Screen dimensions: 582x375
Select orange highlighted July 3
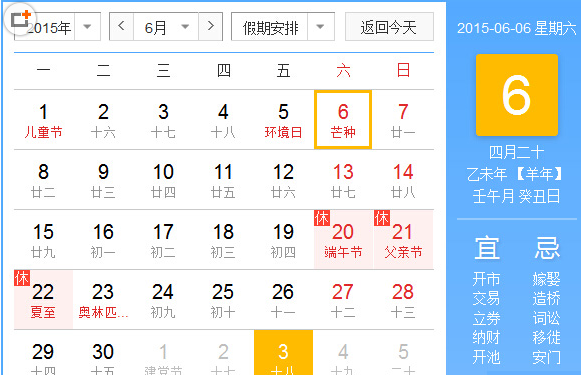click(x=283, y=353)
